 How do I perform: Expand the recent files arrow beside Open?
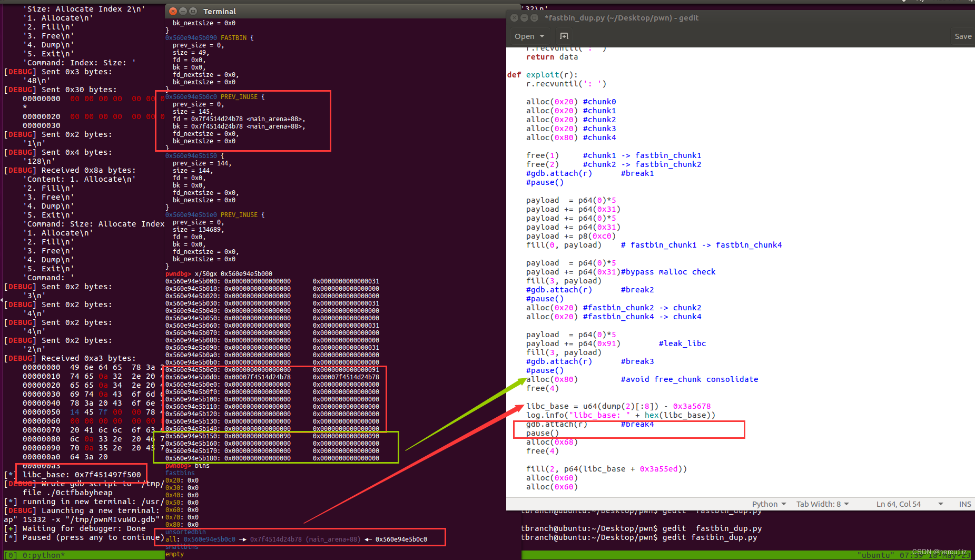pyautogui.click(x=542, y=36)
